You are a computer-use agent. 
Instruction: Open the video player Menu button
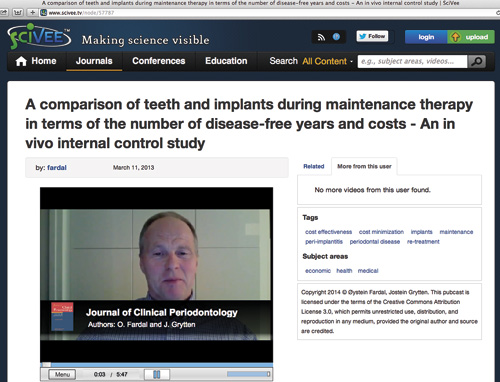click(x=62, y=374)
